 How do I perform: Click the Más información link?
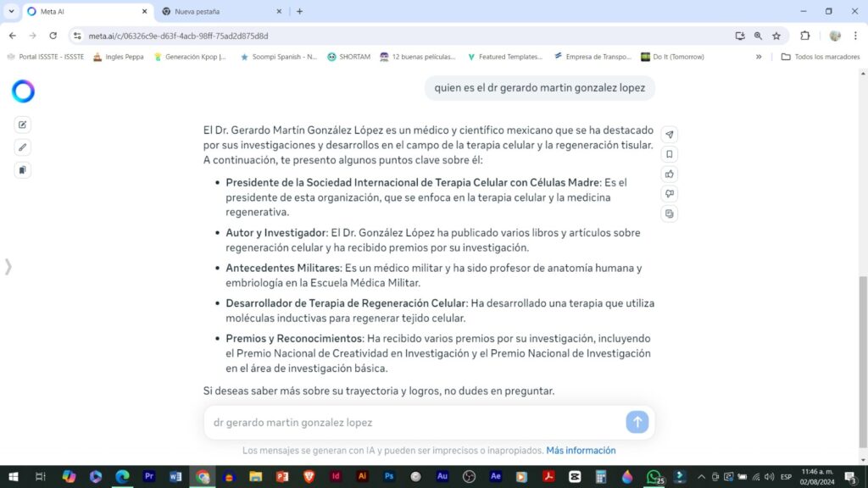[x=581, y=451]
